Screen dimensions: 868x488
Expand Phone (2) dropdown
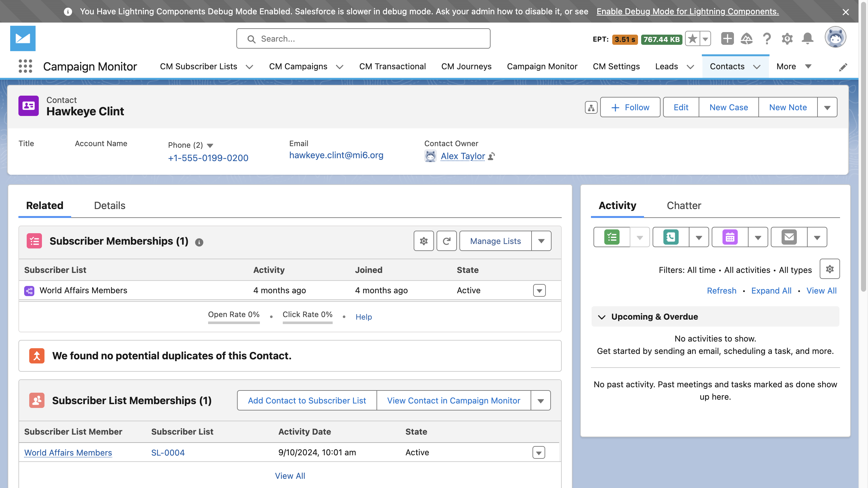[210, 146]
